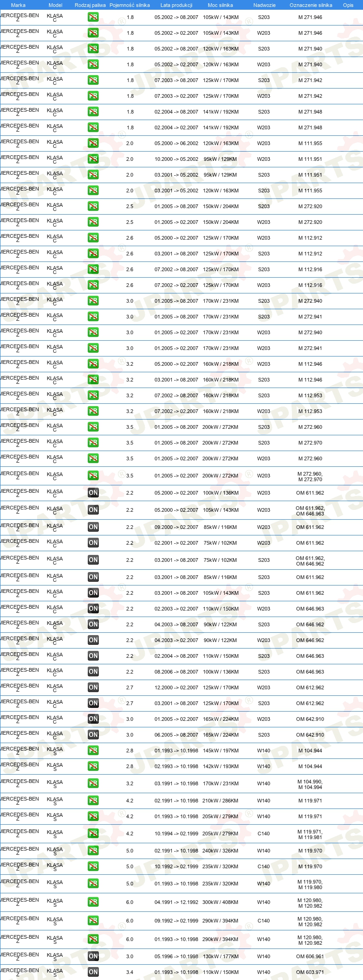Image resolution: width=363 pixels, height=980 pixels.
Task: Click petrol icon in the S203 M 112.953 row
Action: pos(93,395)
